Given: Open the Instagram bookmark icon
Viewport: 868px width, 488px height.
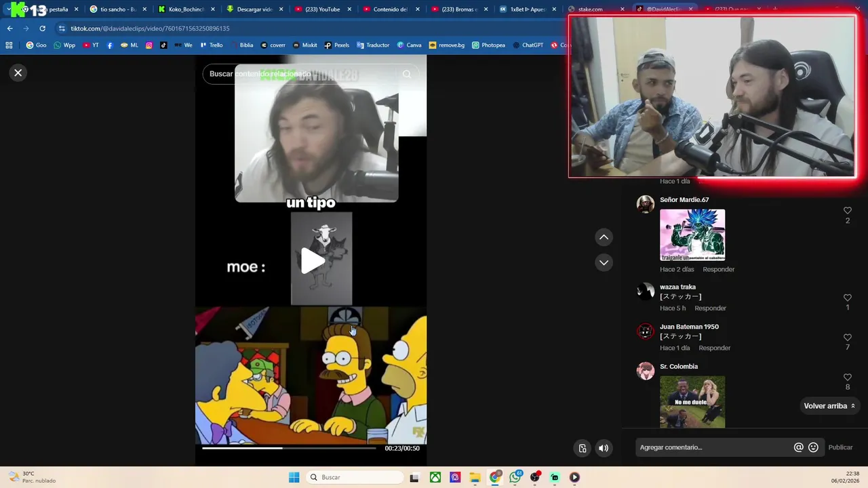Looking at the screenshot, I should (x=149, y=45).
